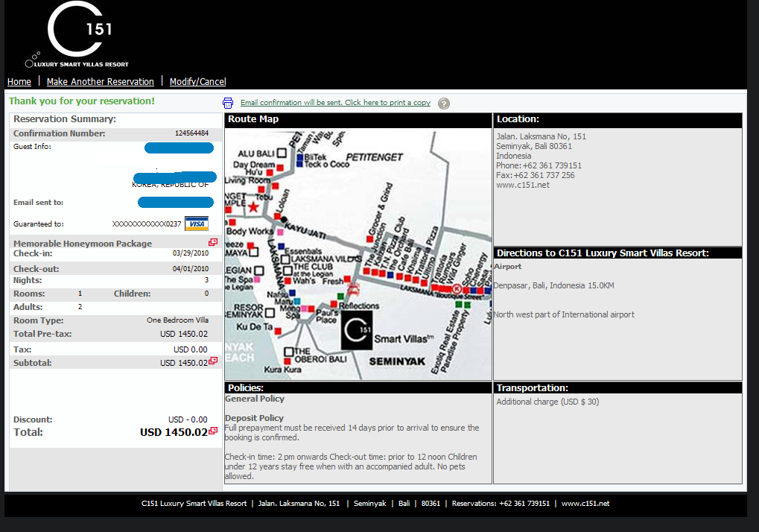759x532 pixels.
Task: Click the C151 Smart Villas marker on map
Action: [x=357, y=330]
